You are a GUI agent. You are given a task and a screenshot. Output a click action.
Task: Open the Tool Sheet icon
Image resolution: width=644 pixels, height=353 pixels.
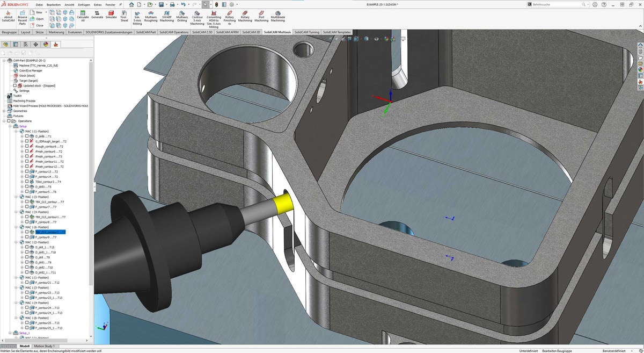pyautogui.click(x=124, y=16)
